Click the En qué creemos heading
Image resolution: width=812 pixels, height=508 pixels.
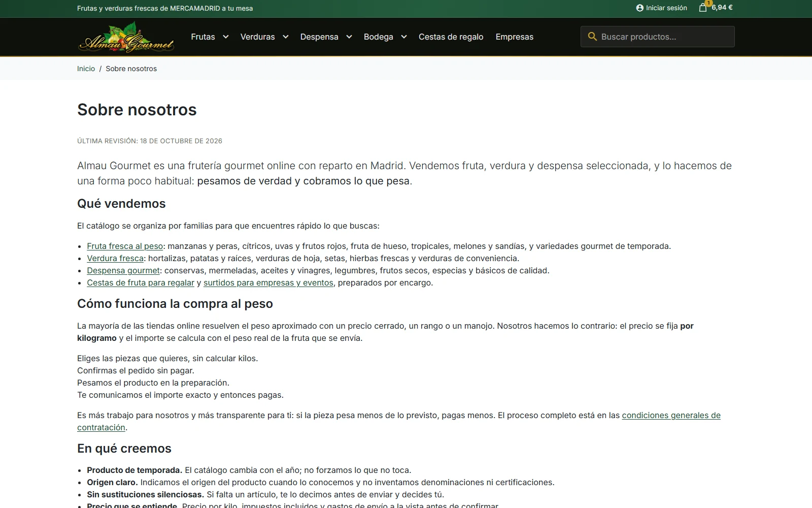click(124, 449)
